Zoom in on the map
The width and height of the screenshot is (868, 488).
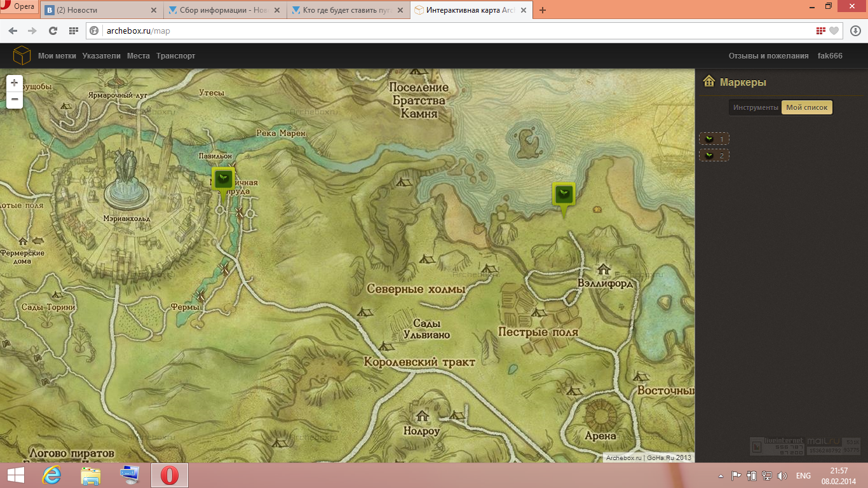(15, 83)
